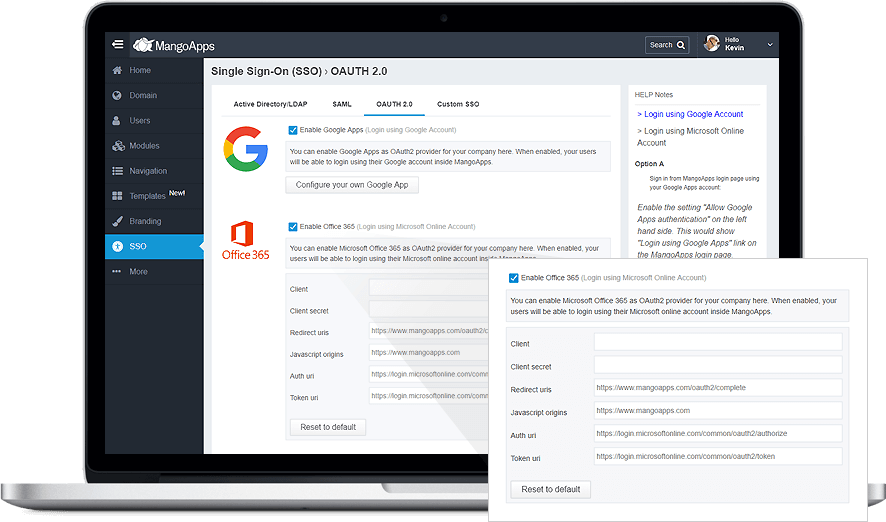Click the search magnifier icon
886x522 pixels.
(x=681, y=45)
